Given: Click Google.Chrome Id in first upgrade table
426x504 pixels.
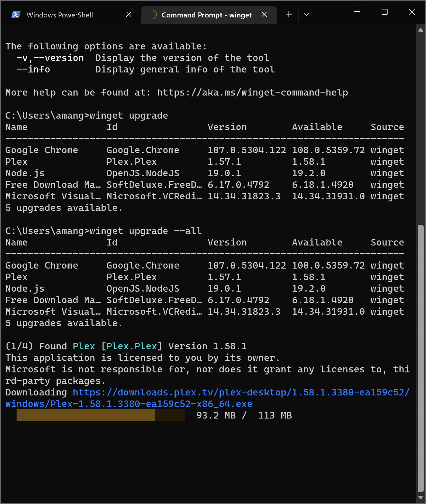Looking at the screenshot, I should [x=143, y=150].
